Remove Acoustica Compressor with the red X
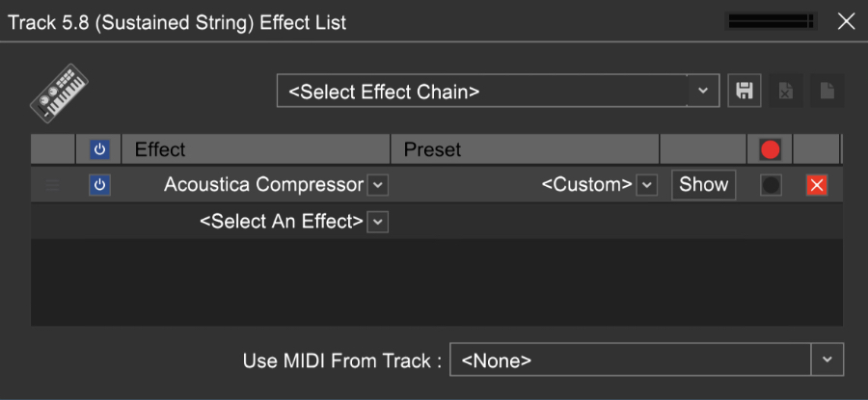Image resolution: width=868 pixels, height=400 pixels. (x=817, y=185)
